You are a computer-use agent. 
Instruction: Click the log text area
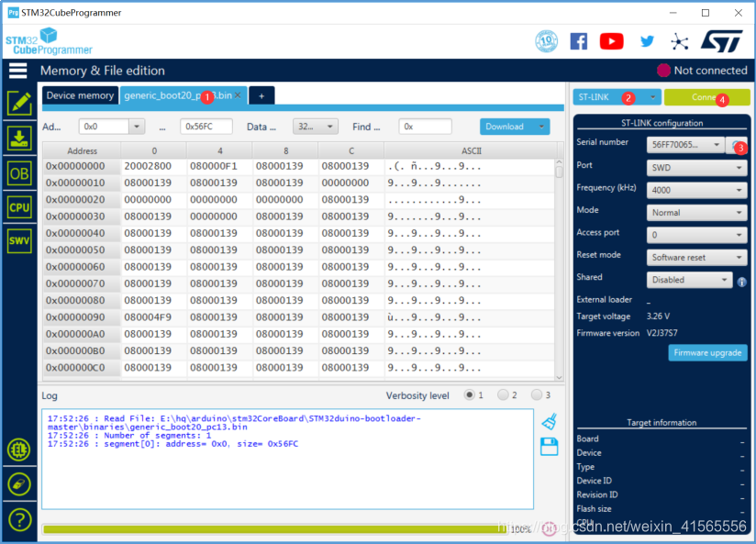tap(287, 459)
